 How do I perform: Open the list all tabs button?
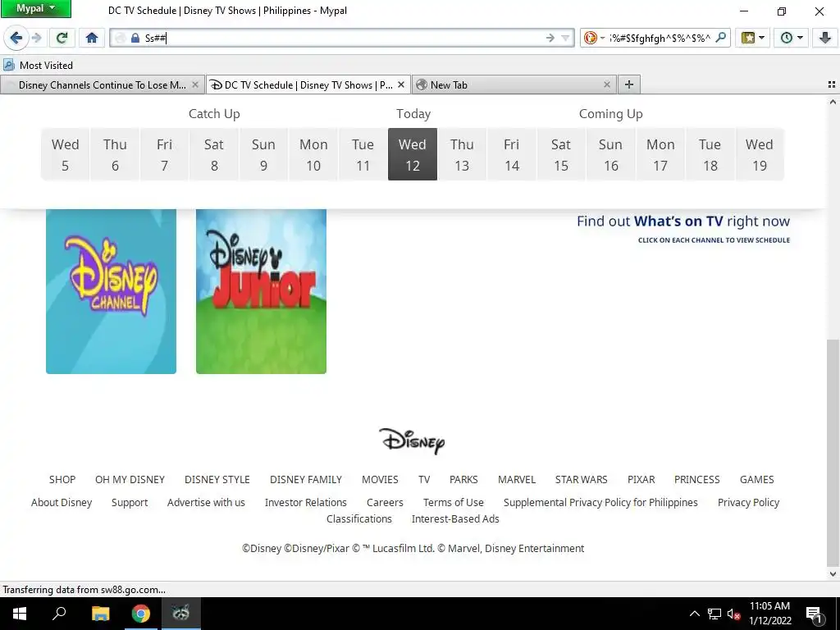(832, 84)
